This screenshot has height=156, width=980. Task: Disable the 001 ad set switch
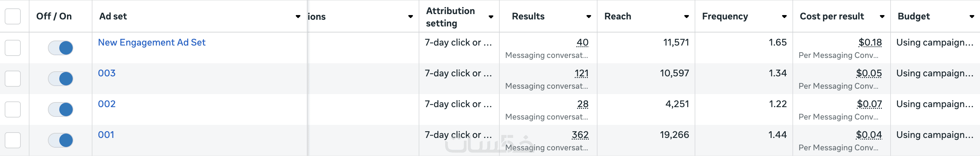(61, 140)
